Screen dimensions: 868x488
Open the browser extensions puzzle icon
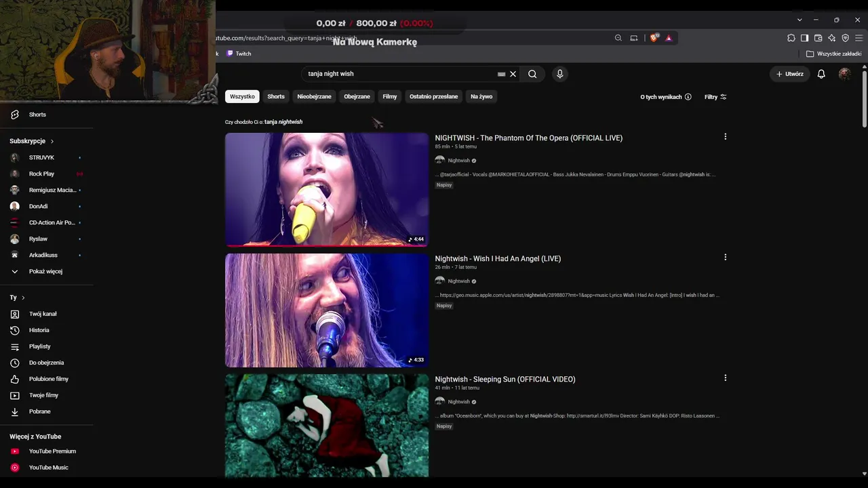pos(791,38)
